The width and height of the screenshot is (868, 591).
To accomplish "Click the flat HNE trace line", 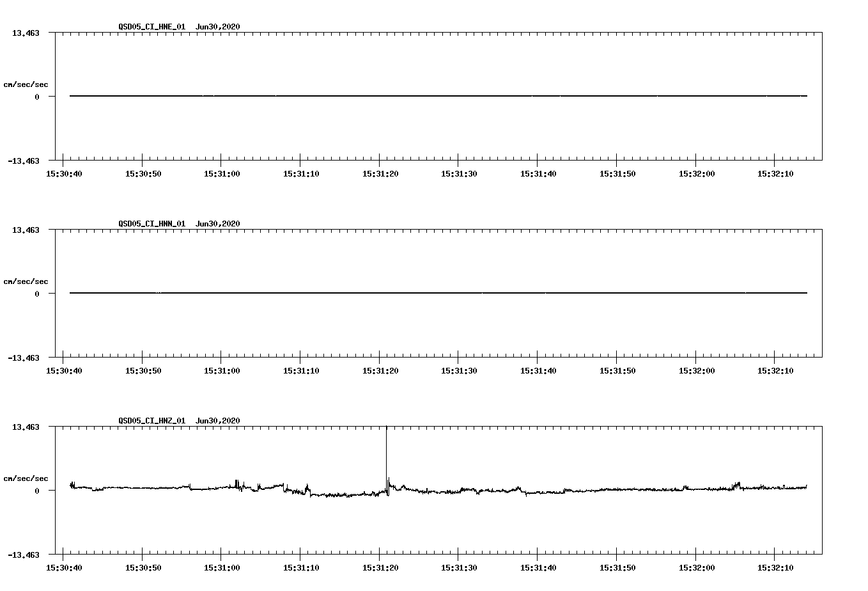I will coord(438,96).
